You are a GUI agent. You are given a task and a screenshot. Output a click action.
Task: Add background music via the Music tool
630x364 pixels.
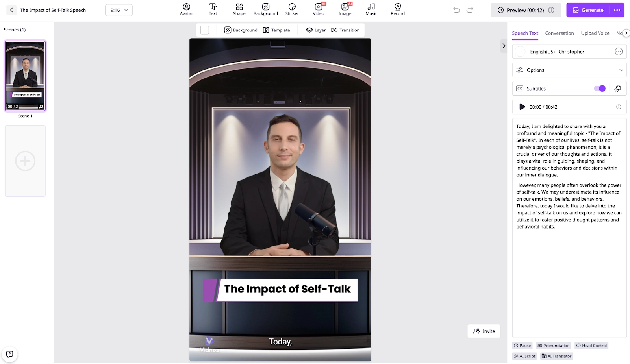click(371, 9)
